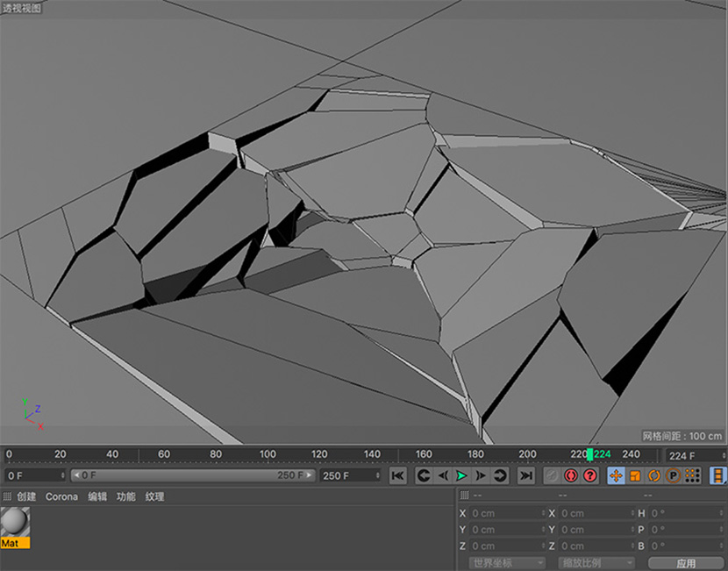Click the position Y field
The height and width of the screenshot is (571, 728).
tap(507, 530)
